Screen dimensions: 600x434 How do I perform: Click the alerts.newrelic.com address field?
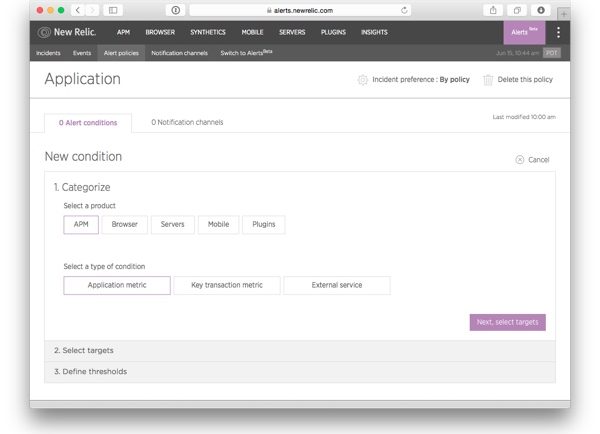pyautogui.click(x=300, y=10)
